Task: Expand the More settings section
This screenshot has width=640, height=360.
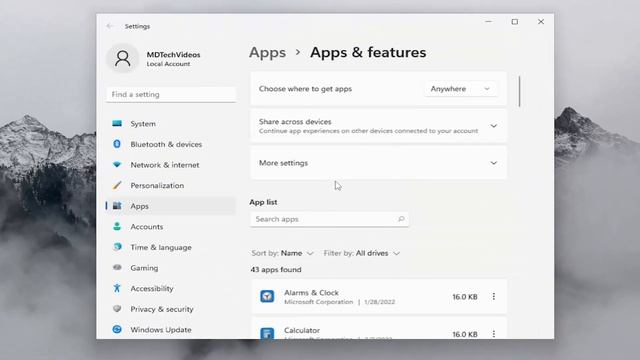Action: coord(493,163)
